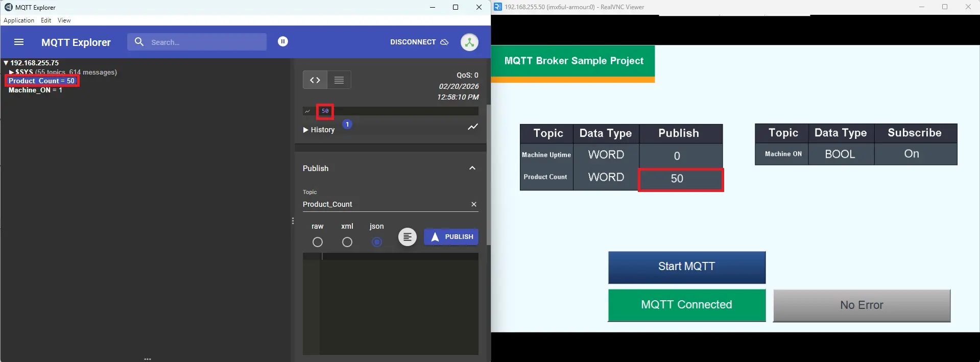Open the value chart icon beside History
The height and width of the screenshot is (362, 980).
tap(473, 127)
